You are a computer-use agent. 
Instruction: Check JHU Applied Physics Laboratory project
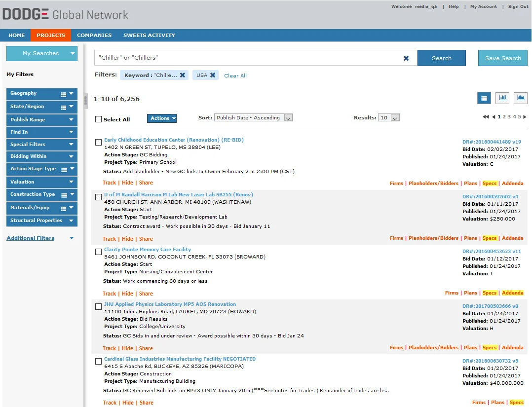(98, 307)
